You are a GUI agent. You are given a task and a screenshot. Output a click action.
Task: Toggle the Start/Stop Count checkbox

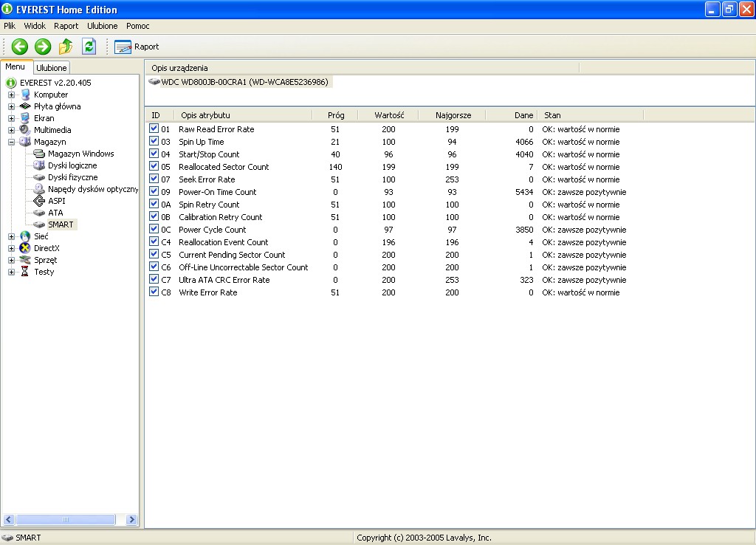pos(154,154)
